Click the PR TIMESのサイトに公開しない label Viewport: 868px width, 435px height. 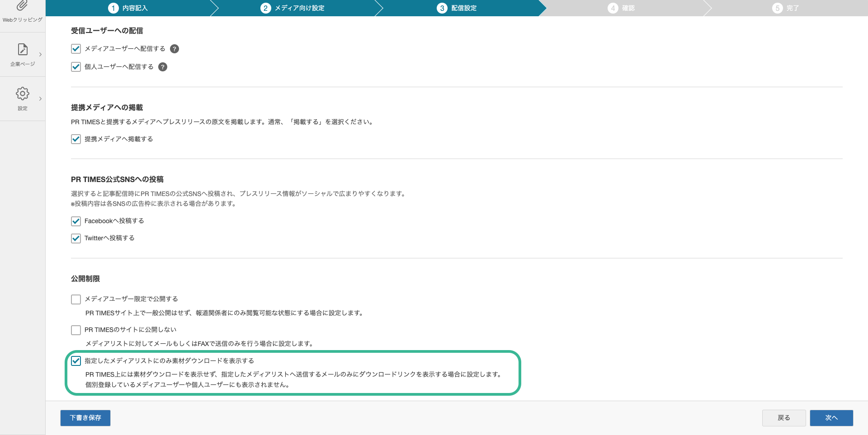[x=130, y=330]
